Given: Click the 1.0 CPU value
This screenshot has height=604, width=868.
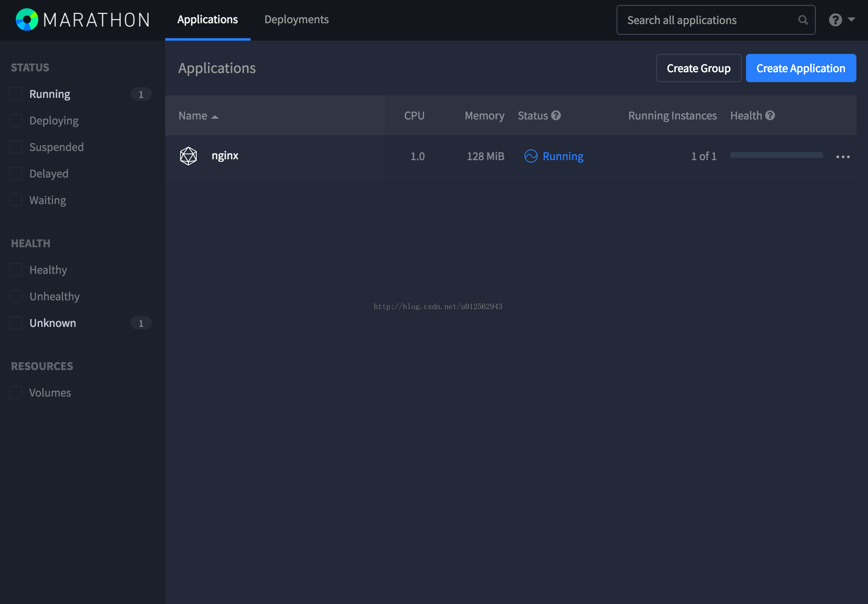Looking at the screenshot, I should click(x=417, y=156).
